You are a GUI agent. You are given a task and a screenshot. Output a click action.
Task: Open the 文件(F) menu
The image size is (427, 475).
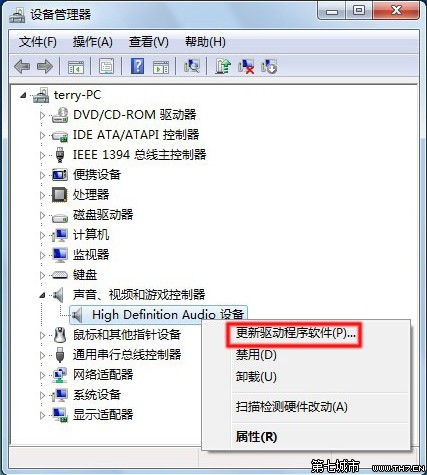click(x=38, y=42)
